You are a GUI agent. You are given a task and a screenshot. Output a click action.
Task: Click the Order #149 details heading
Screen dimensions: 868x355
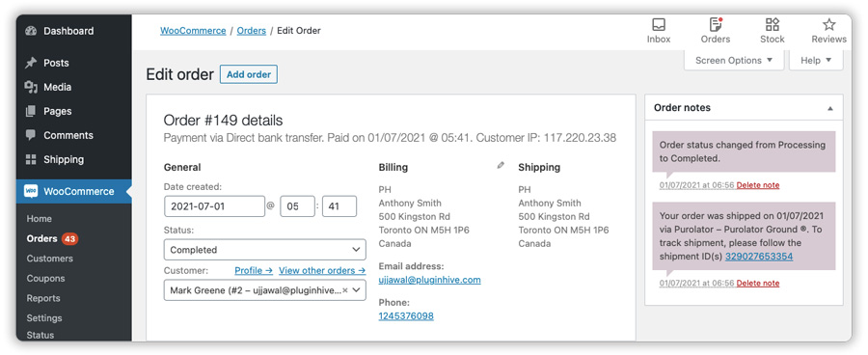[223, 121]
